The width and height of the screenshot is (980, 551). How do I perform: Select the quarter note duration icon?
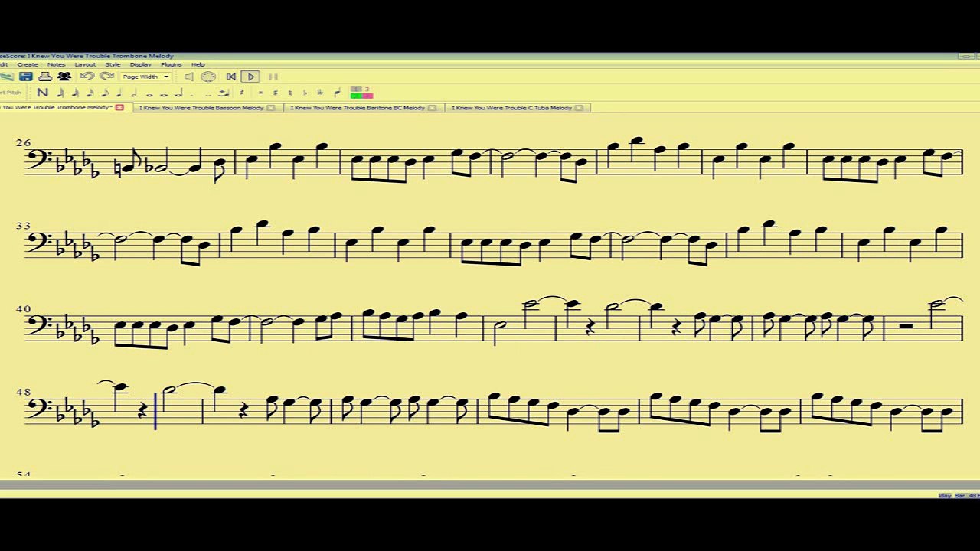[x=119, y=93]
